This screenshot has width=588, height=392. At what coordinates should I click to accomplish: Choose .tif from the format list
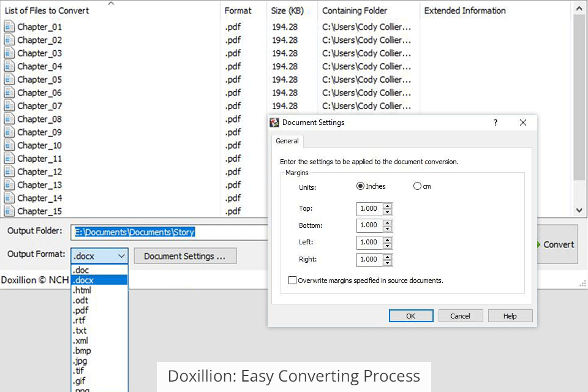coord(100,371)
